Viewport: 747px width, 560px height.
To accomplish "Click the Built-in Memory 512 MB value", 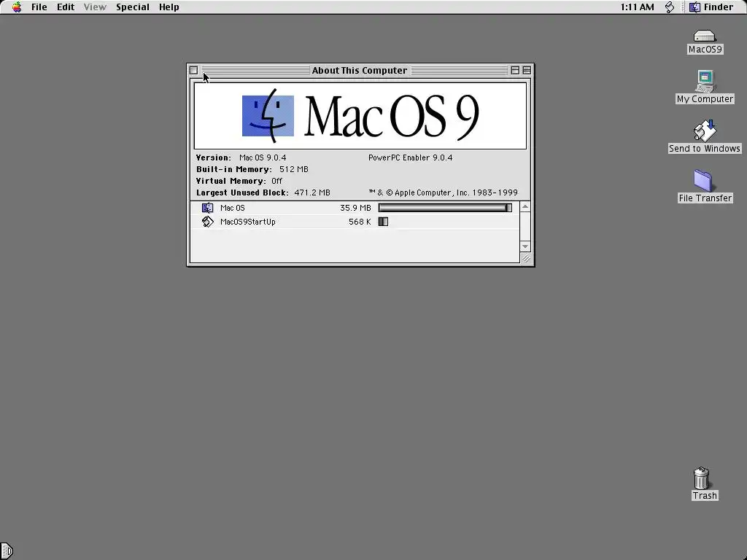I will coord(293,169).
